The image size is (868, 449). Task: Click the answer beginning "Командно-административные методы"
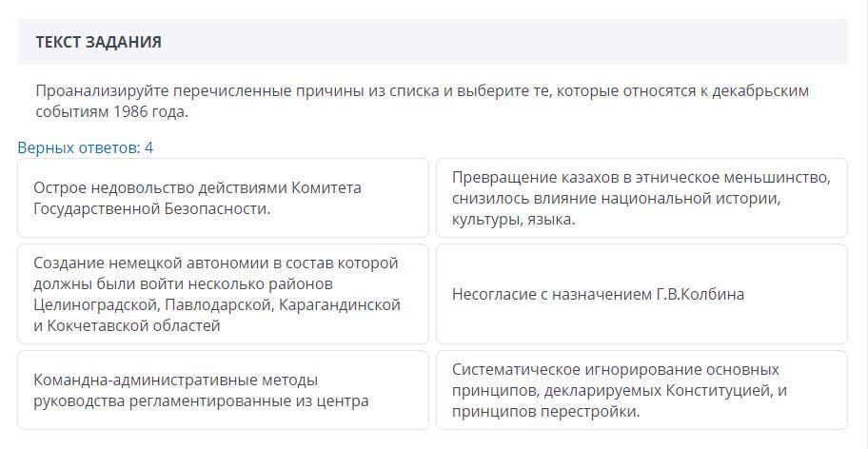coord(223,390)
